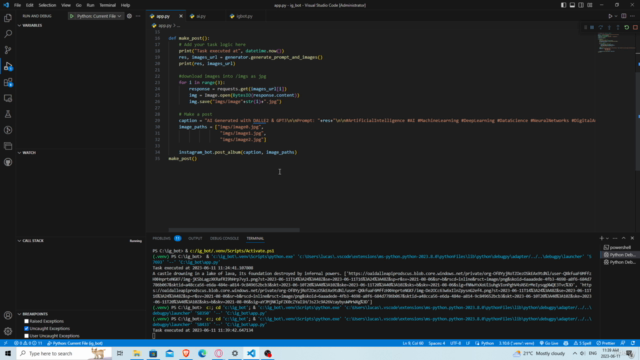Collapse the Watch section
This screenshot has width=640, height=360.
tap(19, 153)
